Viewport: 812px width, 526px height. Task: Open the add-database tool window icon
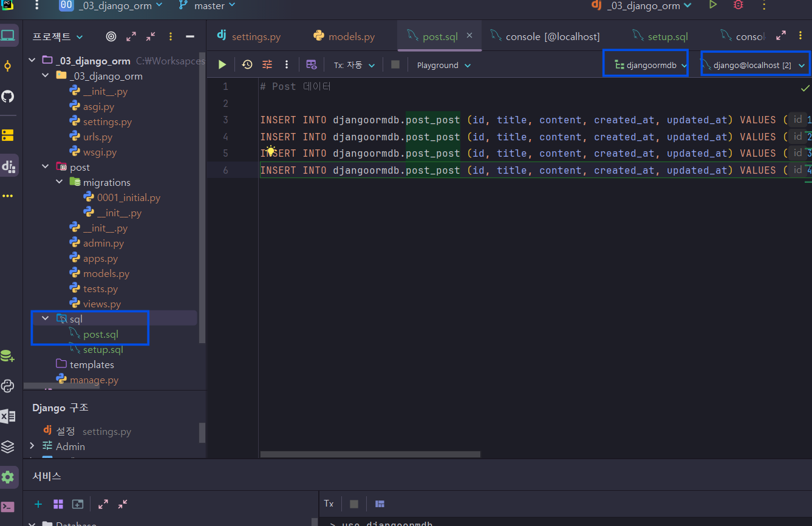tap(8, 357)
